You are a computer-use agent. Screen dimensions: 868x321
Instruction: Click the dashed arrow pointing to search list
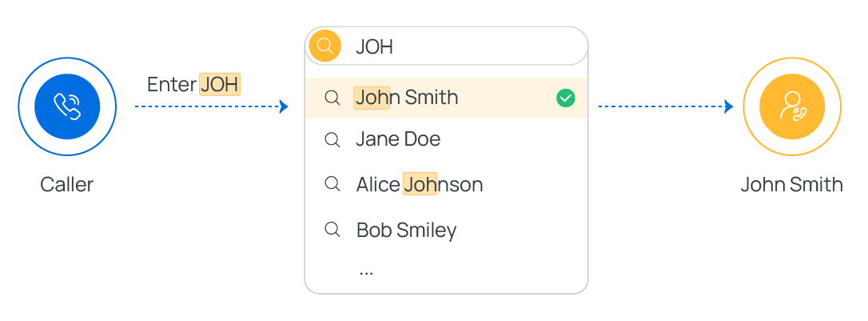coord(211,106)
